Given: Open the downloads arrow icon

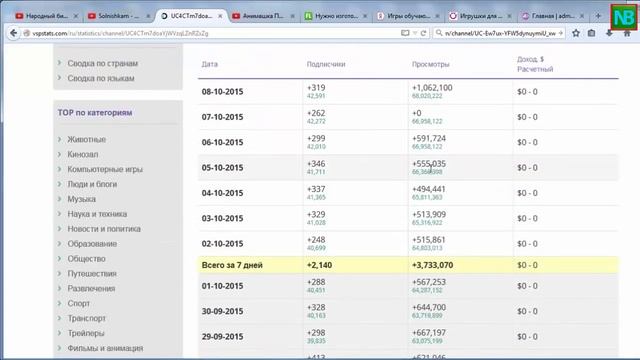Looking at the screenshot, I should point(609,33).
